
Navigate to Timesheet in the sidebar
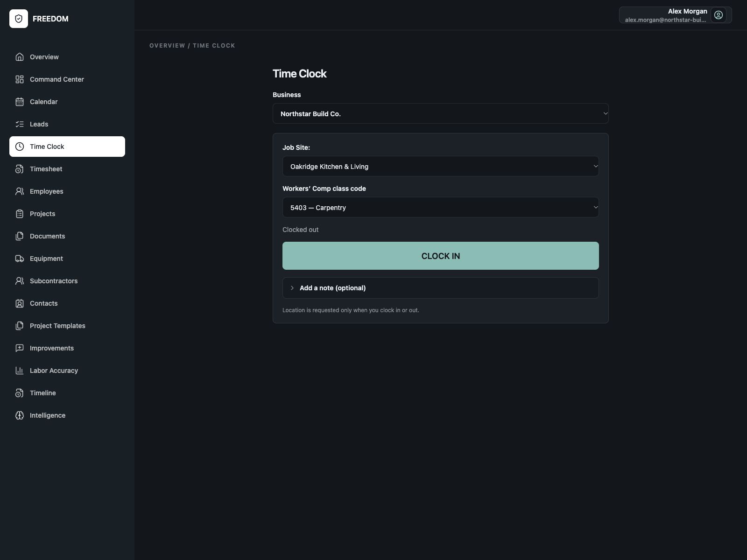click(x=67, y=169)
